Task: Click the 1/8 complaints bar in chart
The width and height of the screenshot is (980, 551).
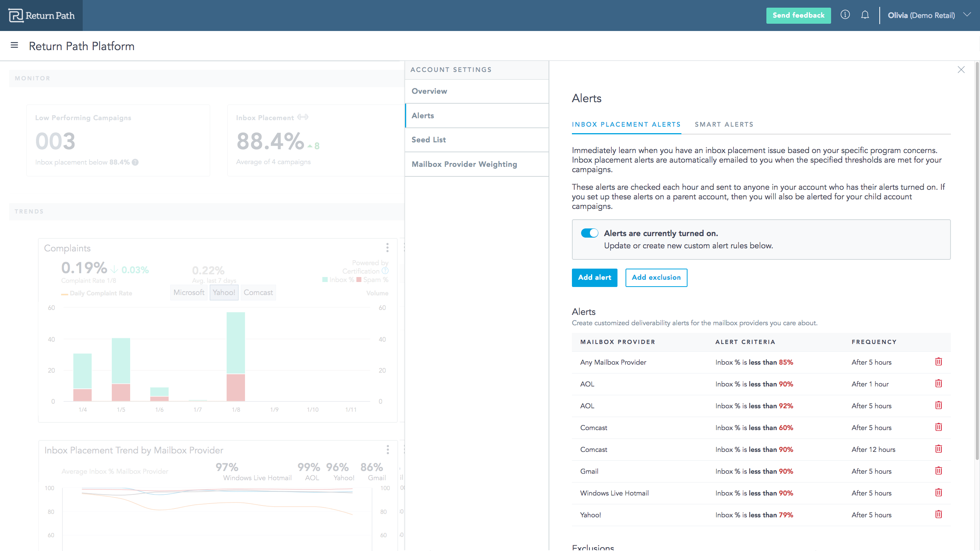Action: pyautogui.click(x=236, y=357)
